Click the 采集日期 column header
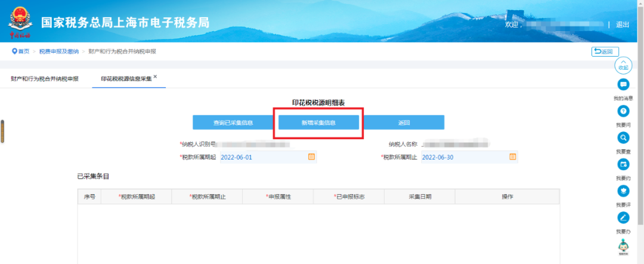Image resolution: width=644 pixels, height=264 pixels. tap(420, 197)
